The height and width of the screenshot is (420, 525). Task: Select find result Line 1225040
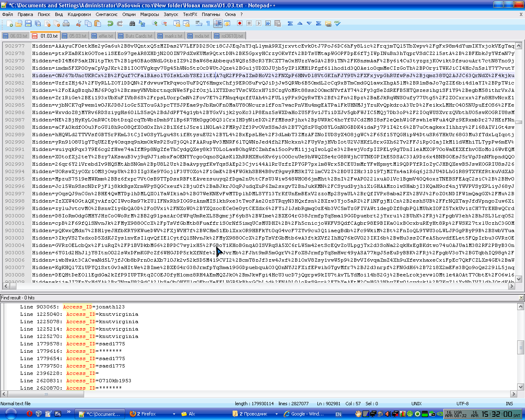pos(79,314)
